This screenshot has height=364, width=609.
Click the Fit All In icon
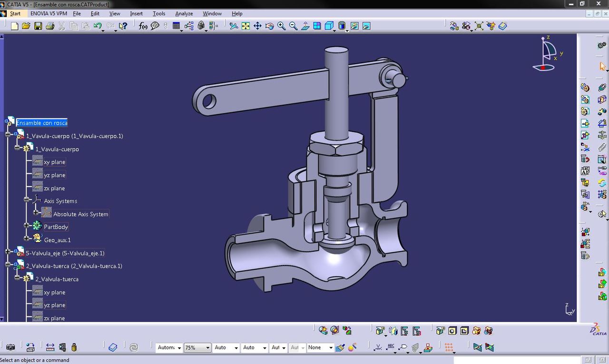pos(246,26)
